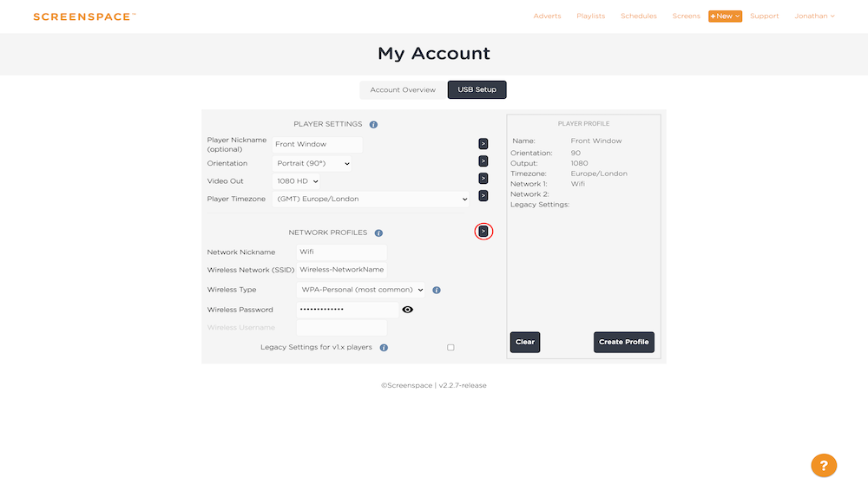Click the arrow button beside Player Nickname
The height and width of the screenshot is (491, 868).
tap(483, 144)
